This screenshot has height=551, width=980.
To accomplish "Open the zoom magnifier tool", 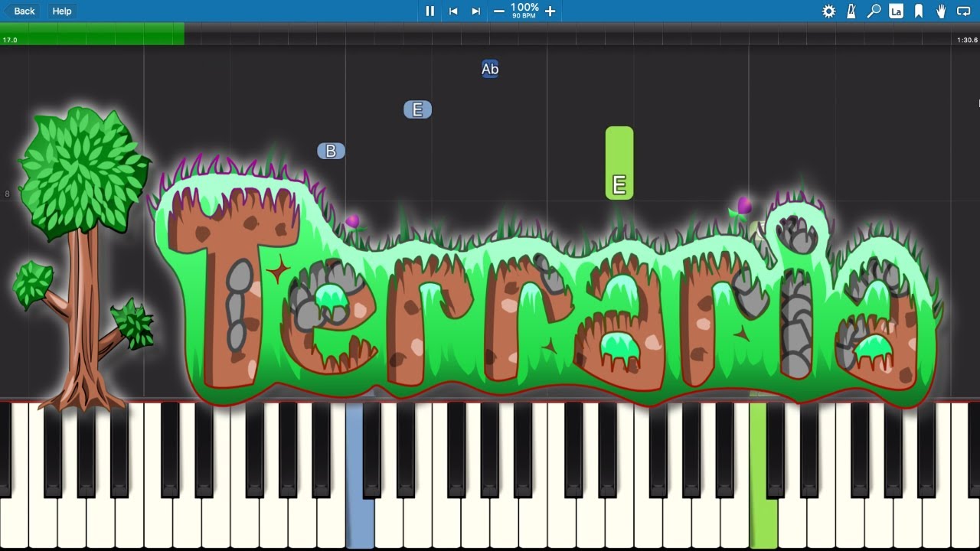I will pyautogui.click(x=874, y=11).
